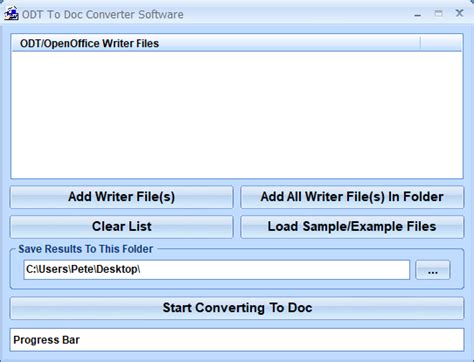This screenshot has height=362, width=474.
Task: Minimize the ODT To Doc Converter window
Action: 417,14
